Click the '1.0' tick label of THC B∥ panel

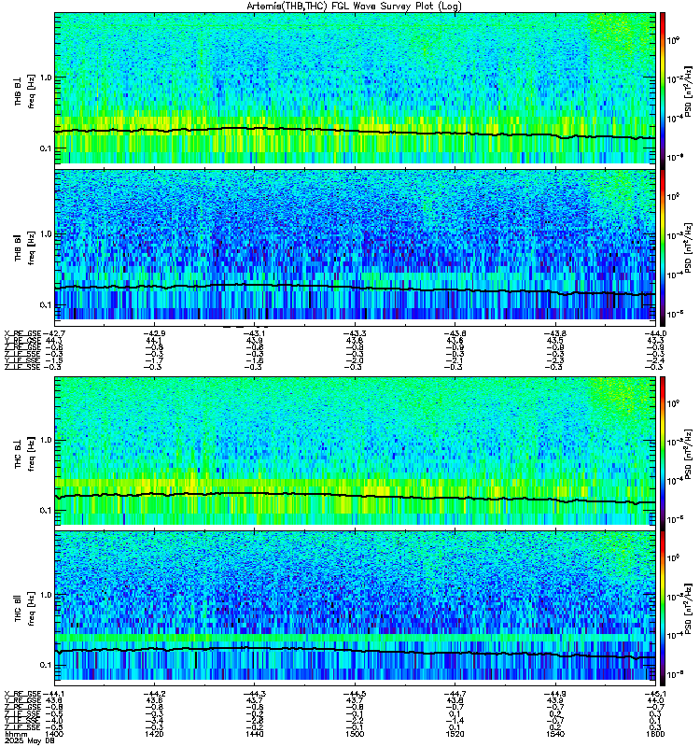tap(46, 595)
